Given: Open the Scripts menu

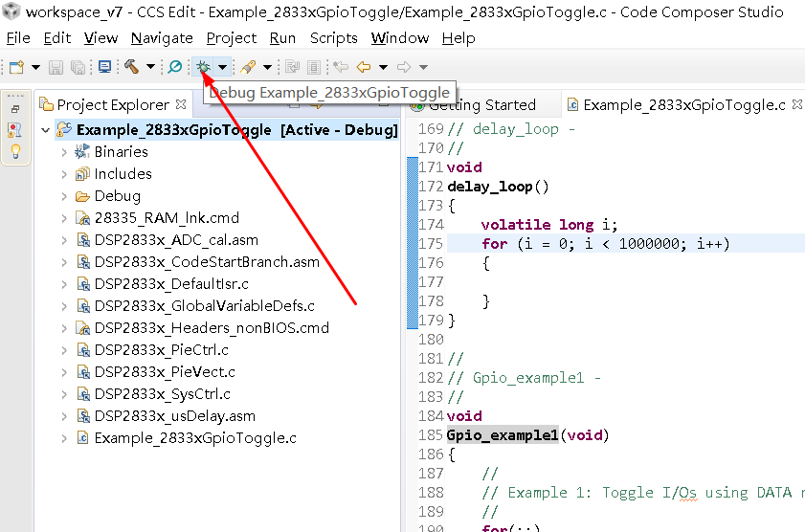Looking at the screenshot, I should click(x=334, y=38).
